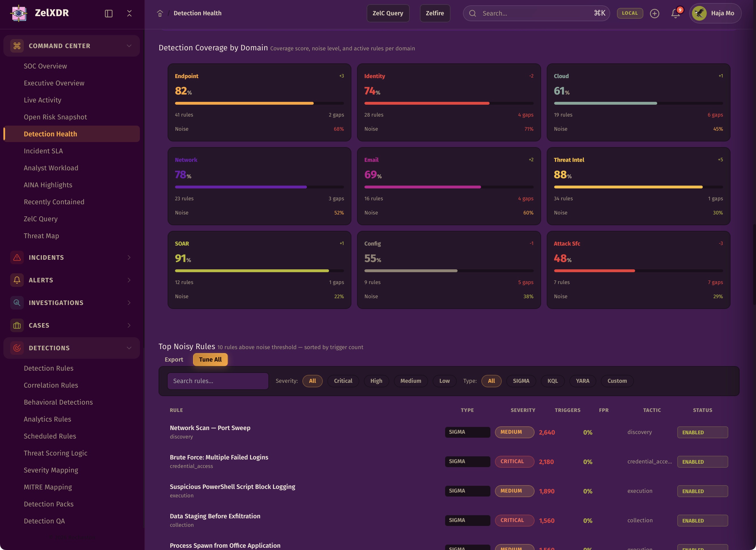
Task: Click the home breadcrumb icon
Action: [160, 13]
